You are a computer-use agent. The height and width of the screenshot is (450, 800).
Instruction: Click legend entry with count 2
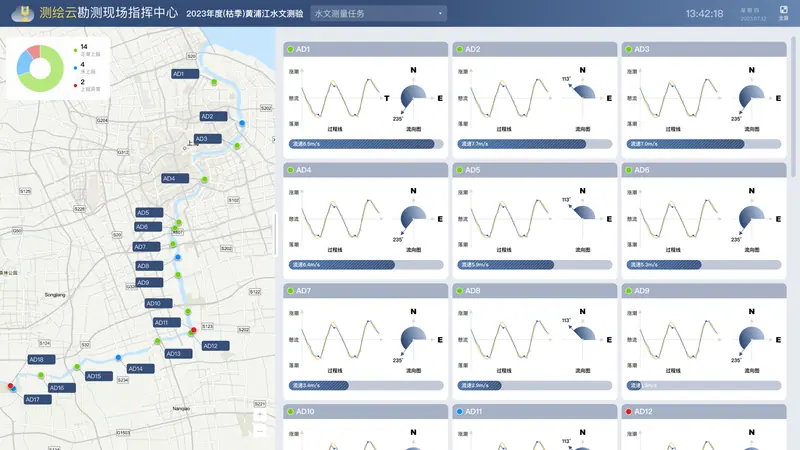(x=87, y=85)
